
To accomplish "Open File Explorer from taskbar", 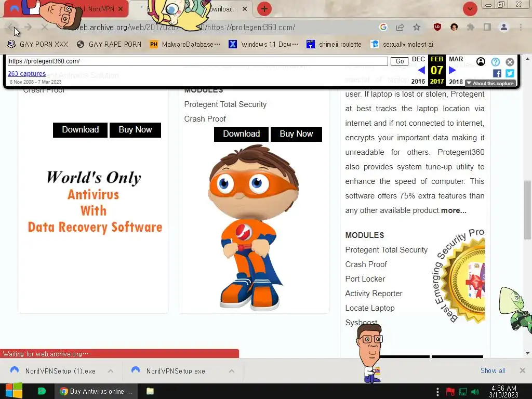I will 150,391.
